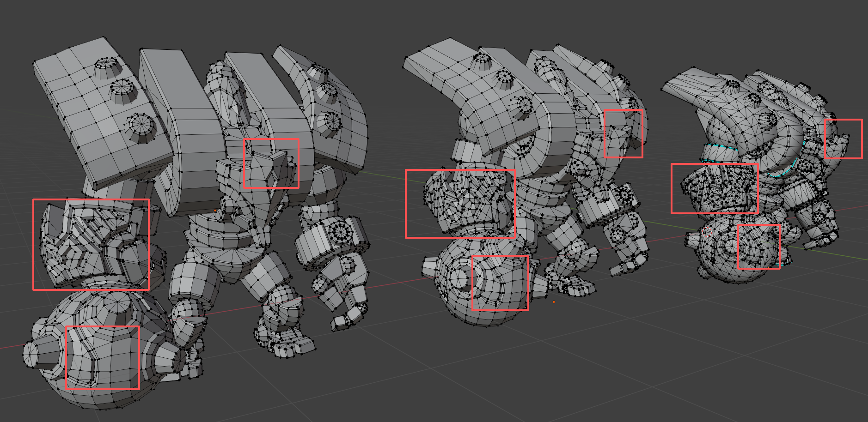Click the orange origin dot near left model's torso
Image resolution: width=868 pixels, height=422 pixels.
[215, 211]
